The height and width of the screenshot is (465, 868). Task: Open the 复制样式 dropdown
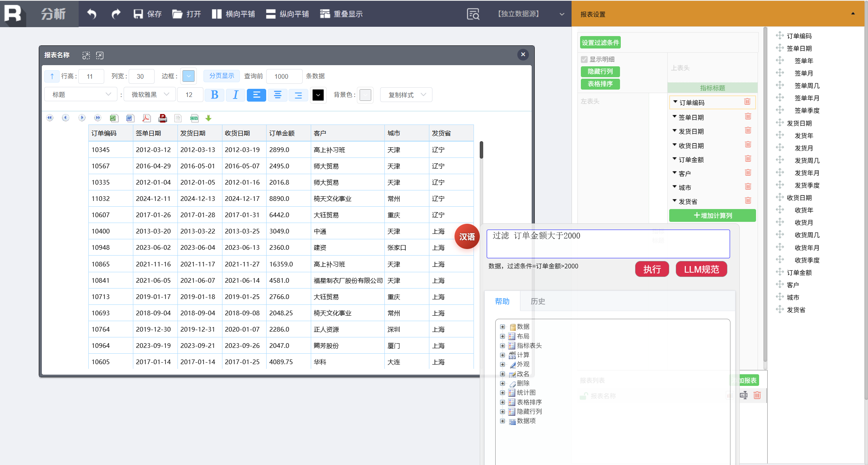406,95
